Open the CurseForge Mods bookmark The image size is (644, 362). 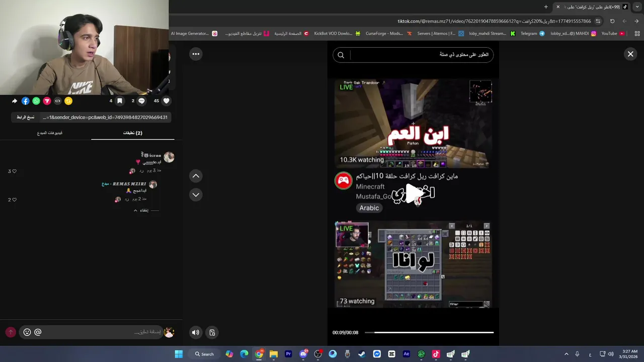pos(388,34)
